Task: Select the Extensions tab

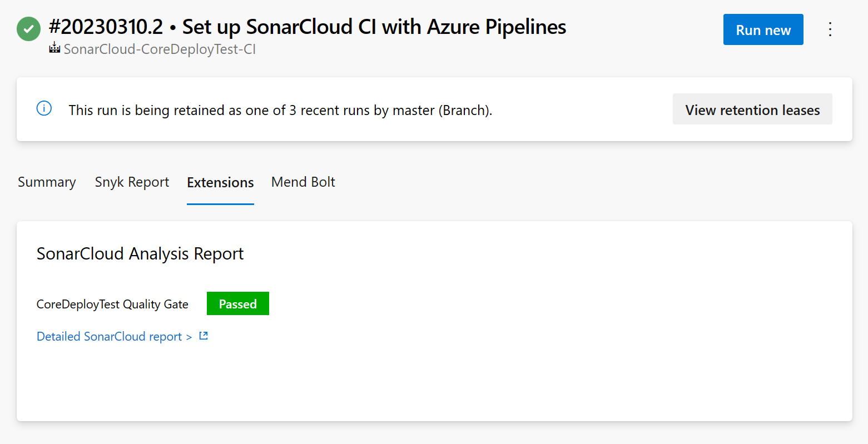Action: (x=220, y=183)
